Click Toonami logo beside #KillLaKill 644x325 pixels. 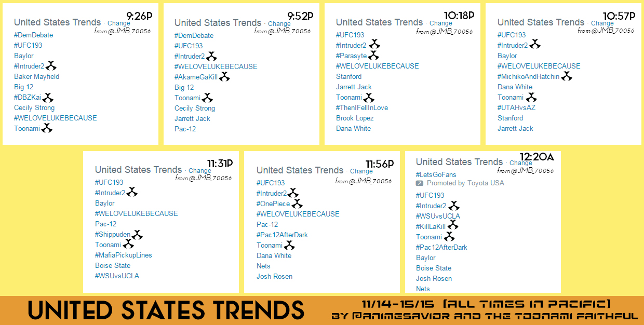pos(453,226)
